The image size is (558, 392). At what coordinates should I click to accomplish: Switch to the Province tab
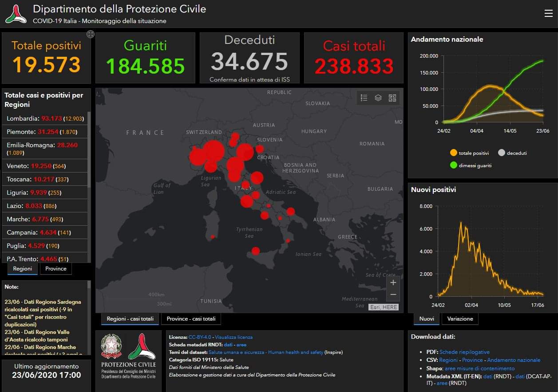56,269
